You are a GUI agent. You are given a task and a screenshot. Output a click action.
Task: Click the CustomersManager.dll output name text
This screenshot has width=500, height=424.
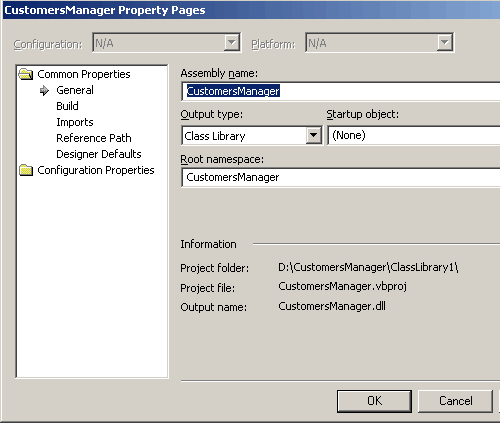[x=332, y=306]
